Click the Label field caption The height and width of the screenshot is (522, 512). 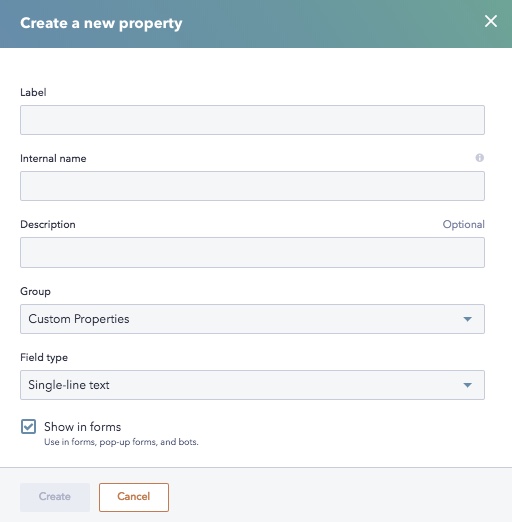tap(33, 92)
